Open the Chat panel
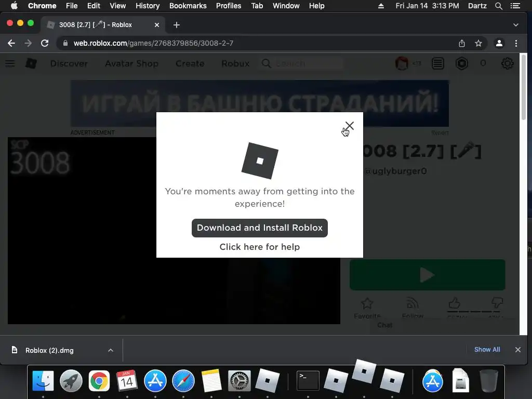The image size is (532, 399). click(x=385, y=325)
